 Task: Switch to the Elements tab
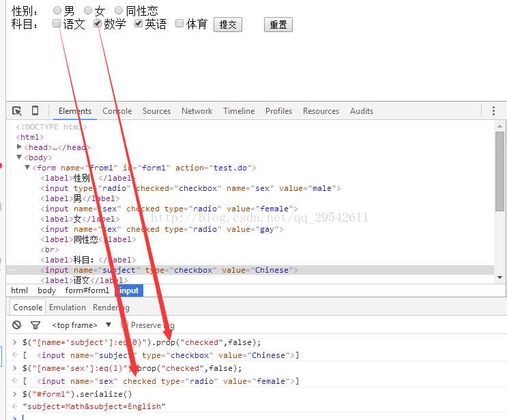click(x=75, y=111)
